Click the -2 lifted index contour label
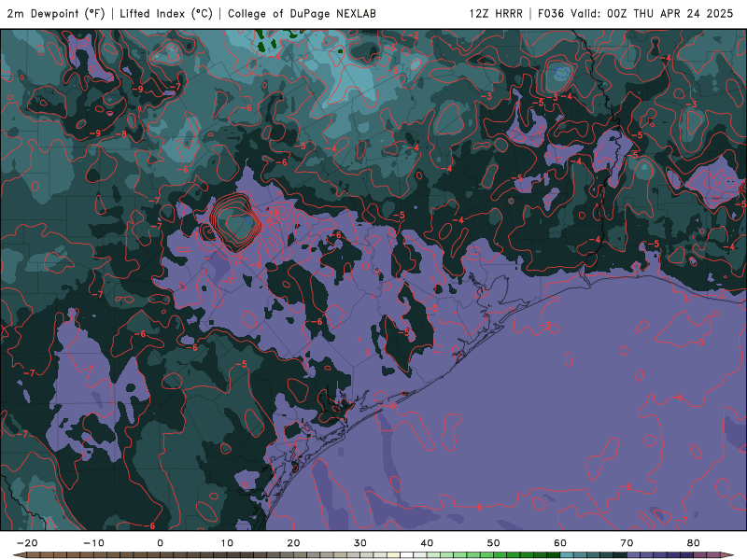 [414, 35]
